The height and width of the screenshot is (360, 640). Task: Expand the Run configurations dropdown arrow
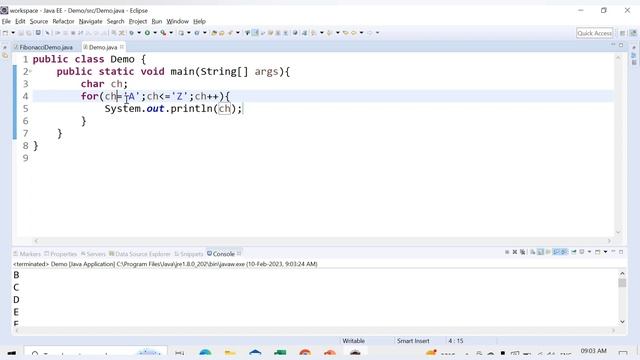(155, 33)
